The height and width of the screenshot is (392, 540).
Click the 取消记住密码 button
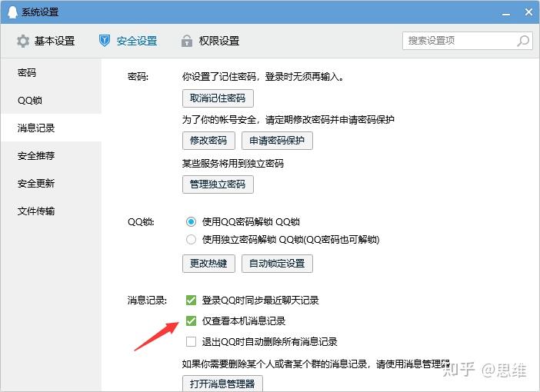[218, 98]
